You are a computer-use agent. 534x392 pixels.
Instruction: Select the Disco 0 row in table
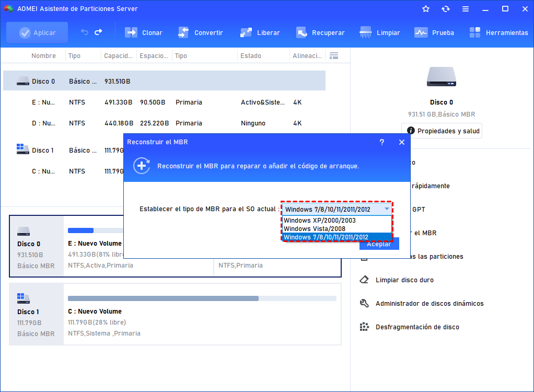[x=164, y=80]
